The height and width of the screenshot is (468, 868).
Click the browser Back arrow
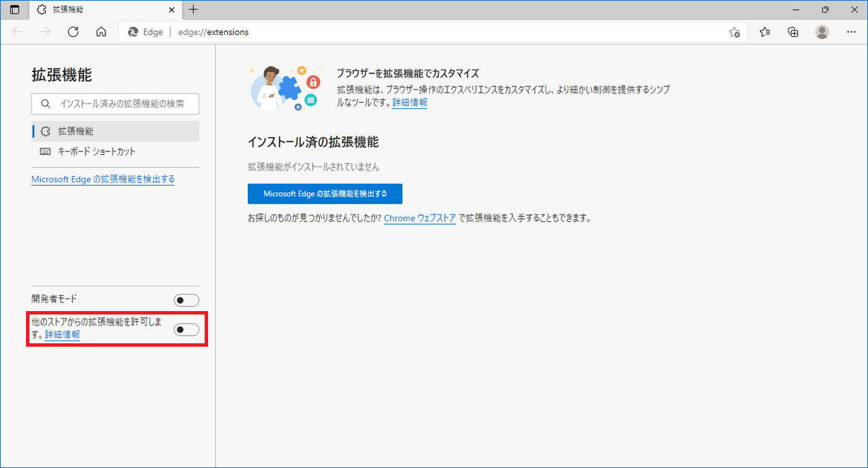17,32
